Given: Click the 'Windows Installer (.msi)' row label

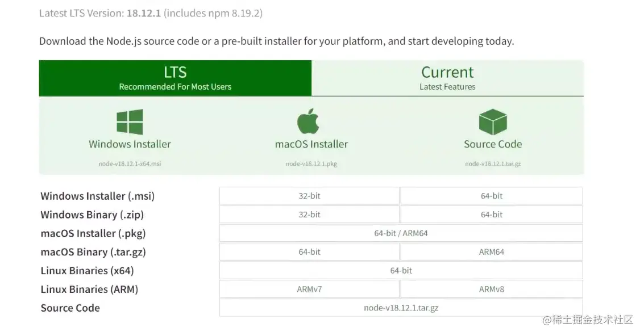Looking at the screenshot, I should (97, 196).
